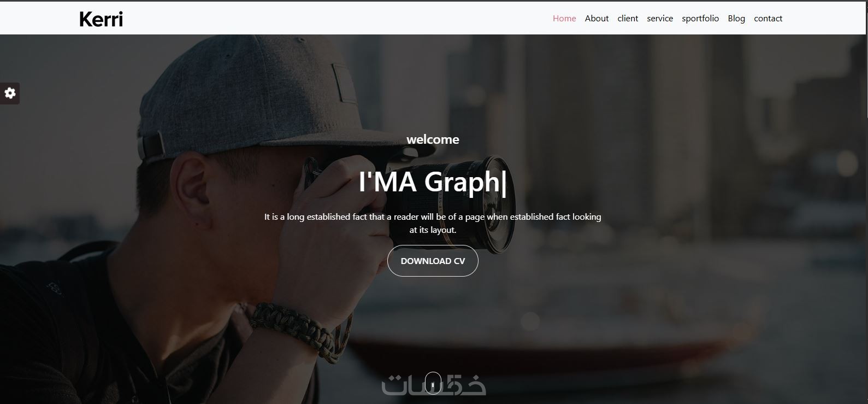Select the client nav item

click(628, 19)
